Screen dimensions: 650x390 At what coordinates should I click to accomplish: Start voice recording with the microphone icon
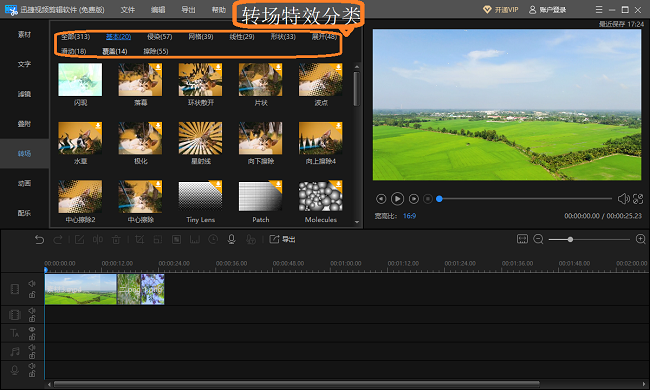pos(231,239)
